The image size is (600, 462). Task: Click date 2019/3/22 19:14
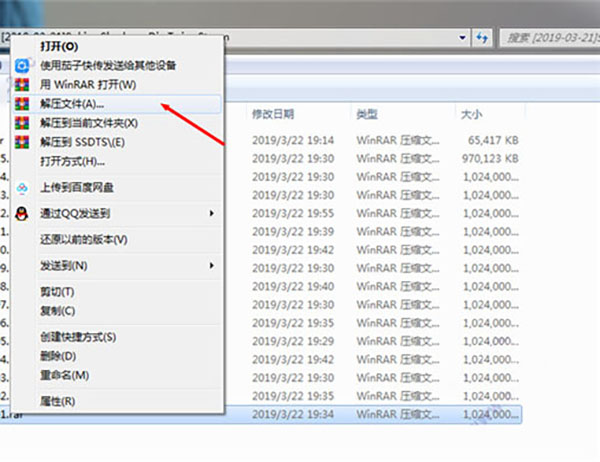pyautogui.click(x=293, y=140)
